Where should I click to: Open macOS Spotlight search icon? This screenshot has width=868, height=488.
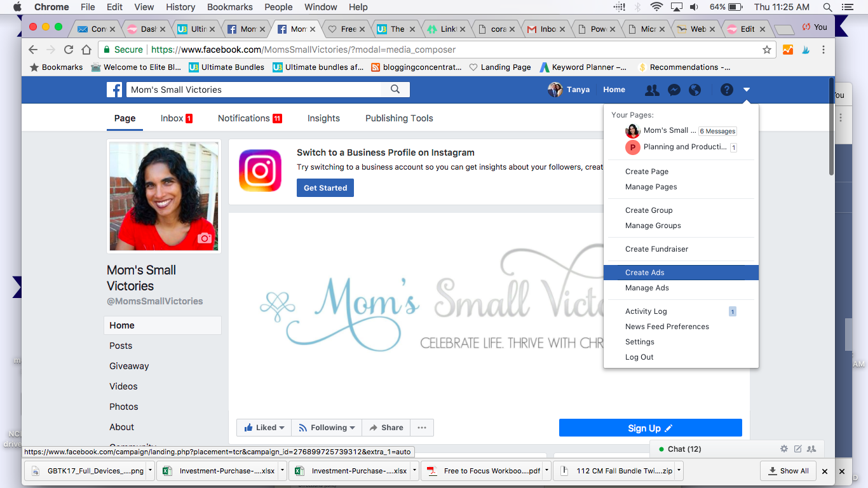tap(828, 7)
